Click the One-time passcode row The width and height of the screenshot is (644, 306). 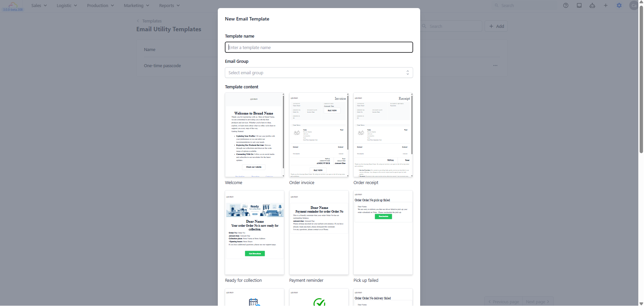pos(321,65)
